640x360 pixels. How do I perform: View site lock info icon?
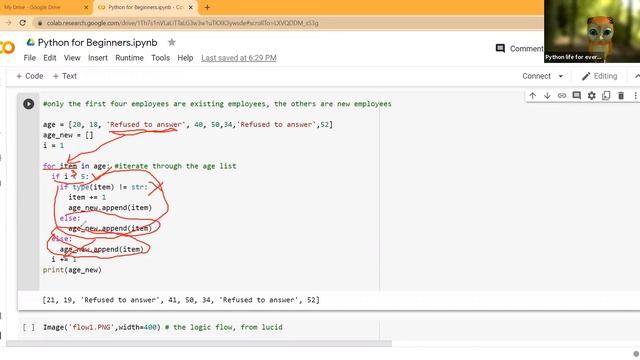[40, 23]
